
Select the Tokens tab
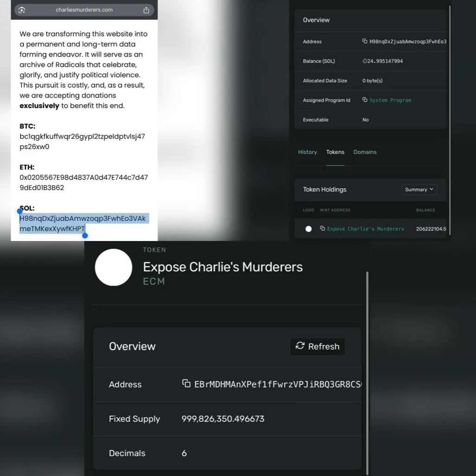point(335,152)
